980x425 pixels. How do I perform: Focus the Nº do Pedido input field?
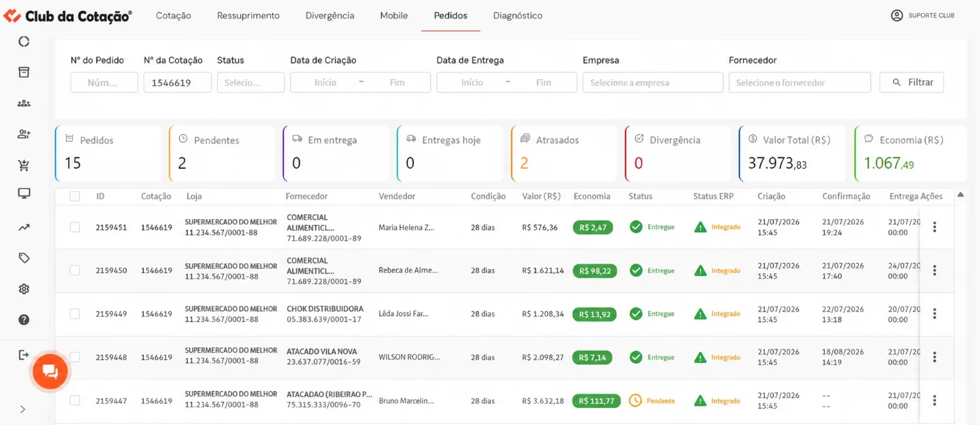point(104,82)
